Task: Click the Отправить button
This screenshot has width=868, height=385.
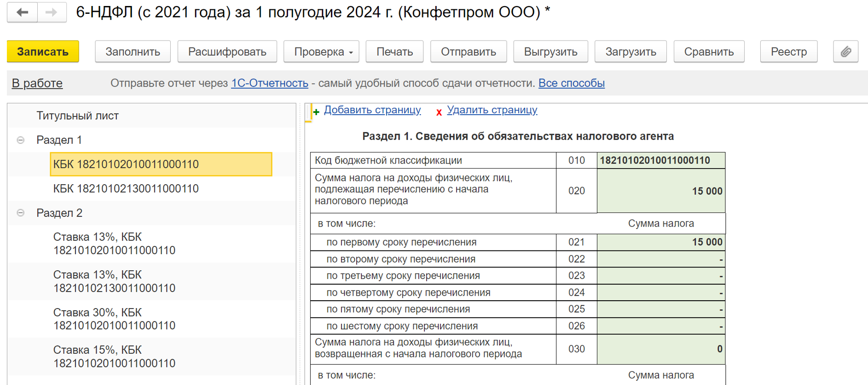Action: 469,52
